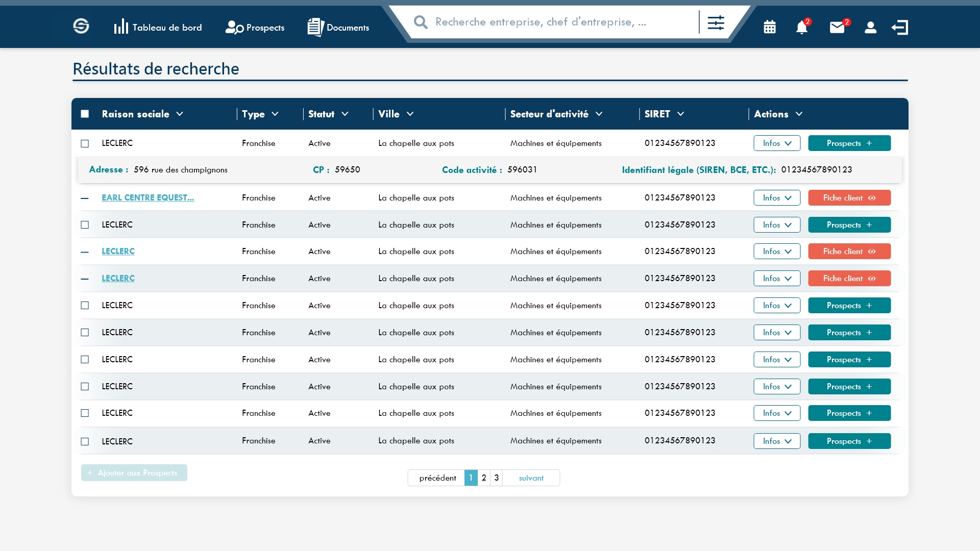Click the app logo icon in the navbar
The height and width of the screenshot is (551, 980).
click(x=81, y=26)
